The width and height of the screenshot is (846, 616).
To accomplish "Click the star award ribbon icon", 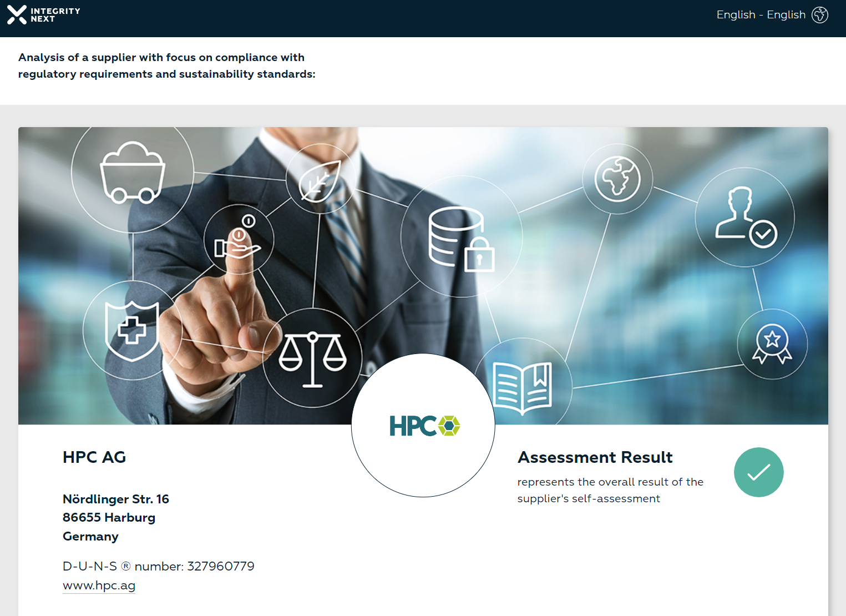I will click(x=772, y=344).
